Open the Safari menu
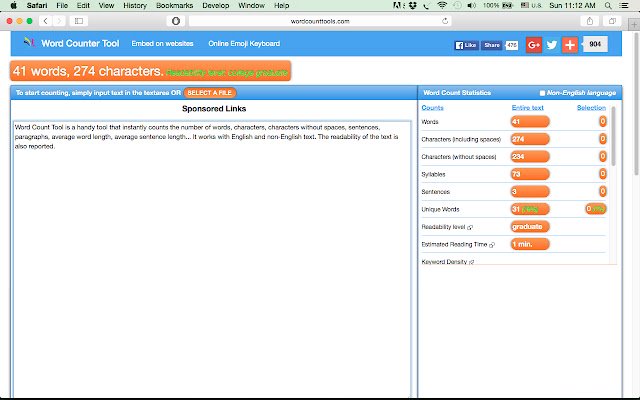The image size is (640, 400). (x=37, y=5)
